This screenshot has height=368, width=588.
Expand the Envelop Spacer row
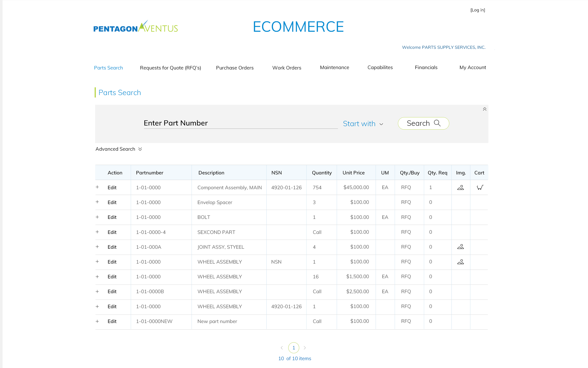point(97,202)
